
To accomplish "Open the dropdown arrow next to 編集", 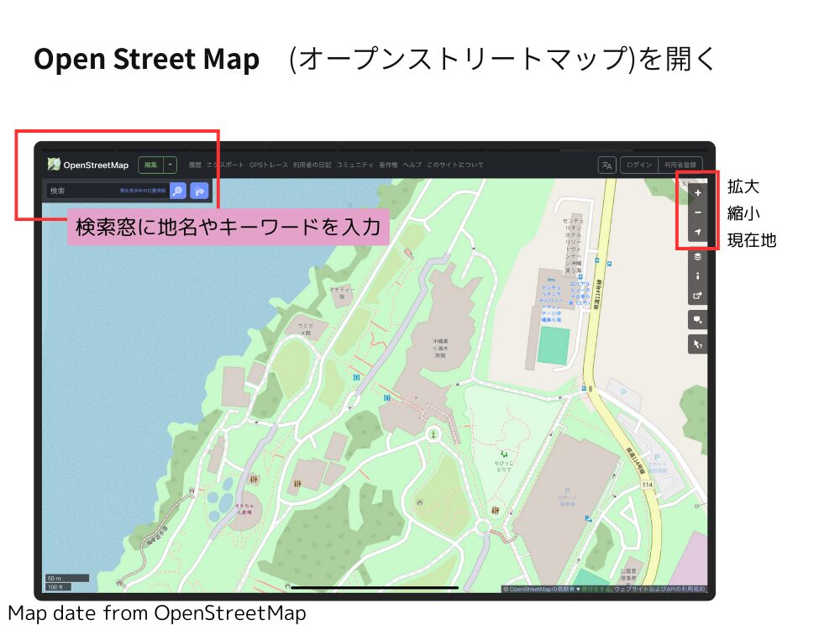I will tap(171, 165).
